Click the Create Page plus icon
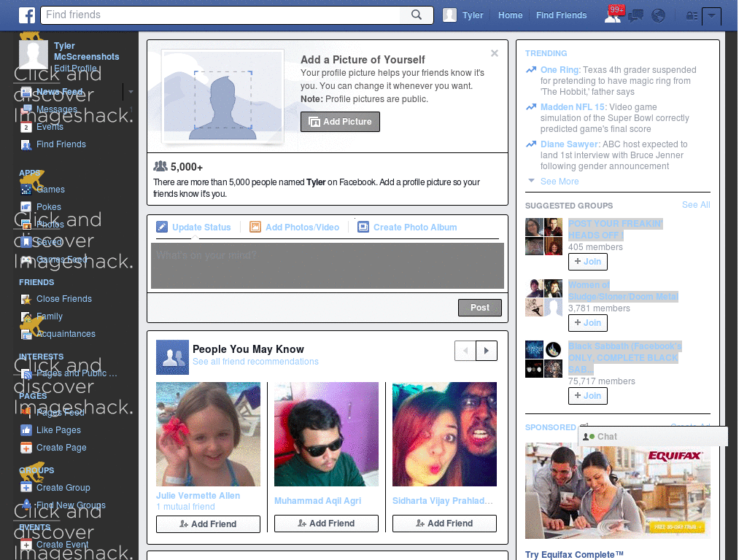This screenshot has width=747, height=560. pos(26,448)
